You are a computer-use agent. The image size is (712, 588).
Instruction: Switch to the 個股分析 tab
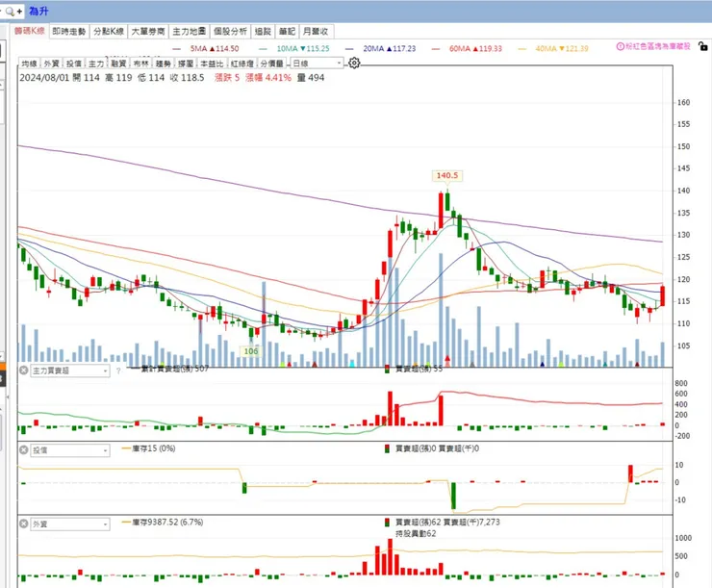230,32
